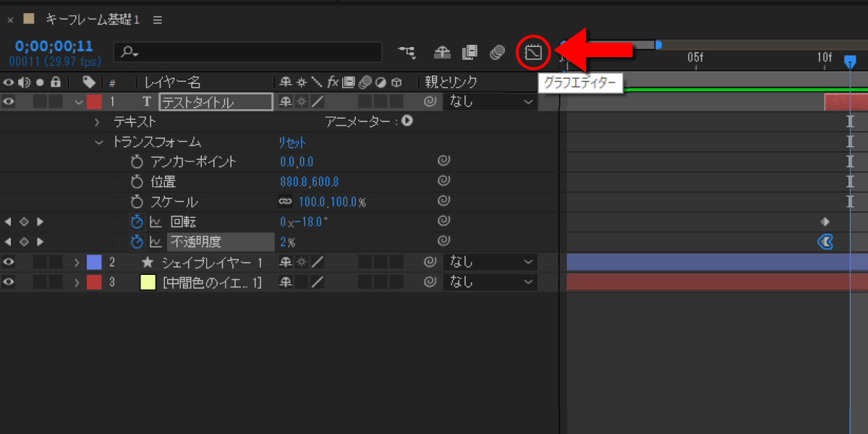Click the stopwatch for 位置

point(137,182)
